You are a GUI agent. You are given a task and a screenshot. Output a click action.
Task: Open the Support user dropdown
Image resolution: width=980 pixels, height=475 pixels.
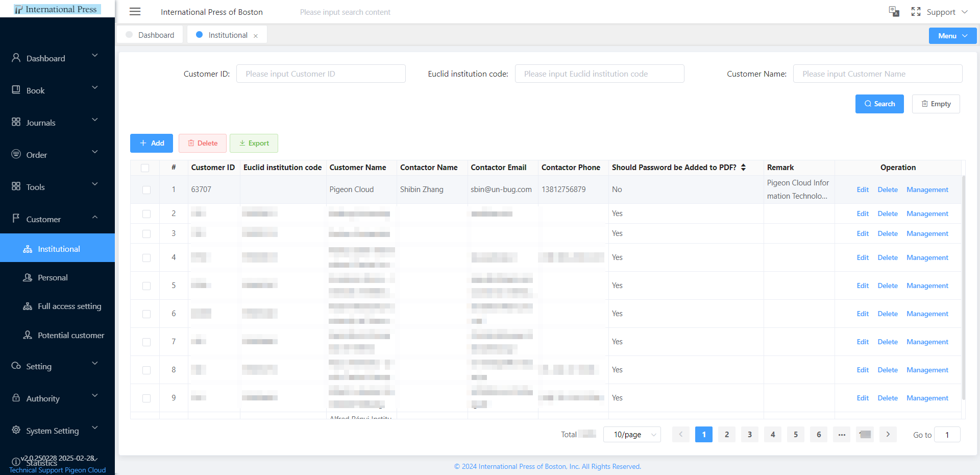(947, 12)
